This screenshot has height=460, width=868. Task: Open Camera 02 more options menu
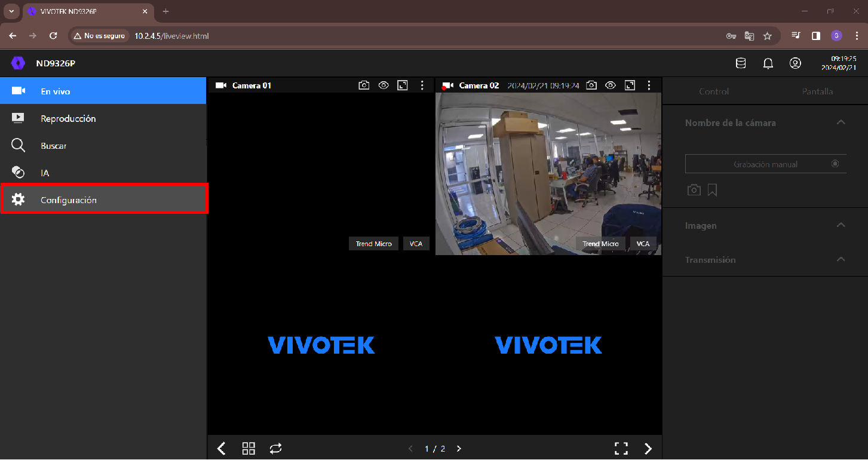(x=649, y=85)
